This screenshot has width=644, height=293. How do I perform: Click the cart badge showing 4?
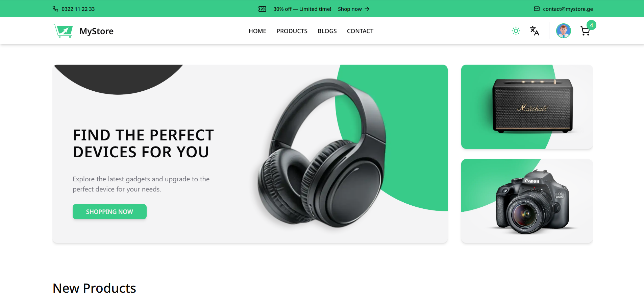pyautogui.click(x=591, y=25)
